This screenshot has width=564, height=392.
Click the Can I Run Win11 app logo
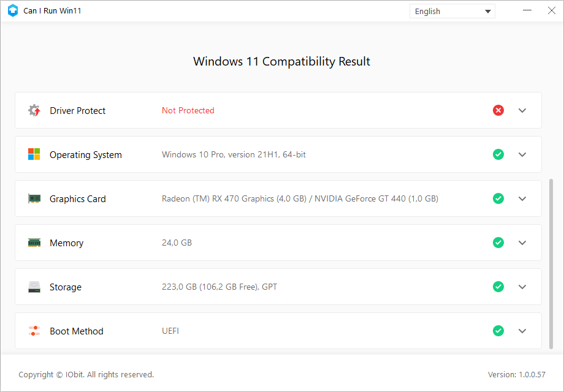(x=13, y=10)
